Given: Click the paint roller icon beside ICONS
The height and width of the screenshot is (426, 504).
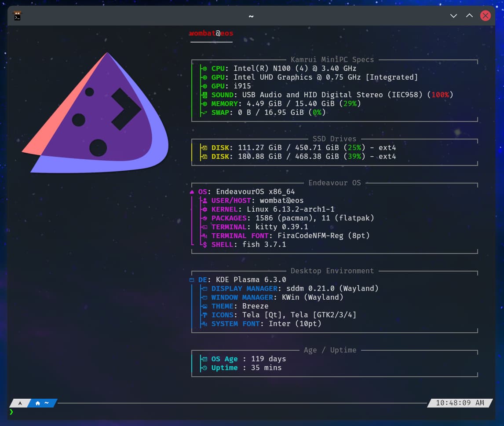Looking at the screenshot, I should coord(205,315).
